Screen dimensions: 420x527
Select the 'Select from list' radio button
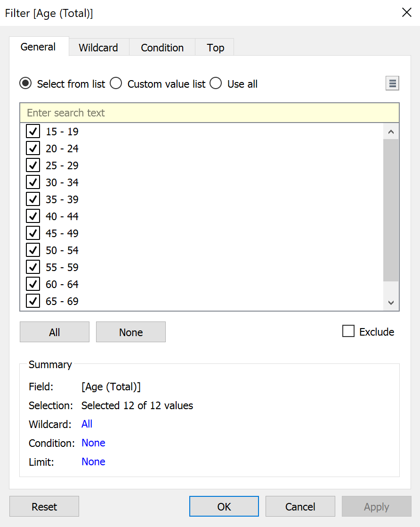(26, 84)
